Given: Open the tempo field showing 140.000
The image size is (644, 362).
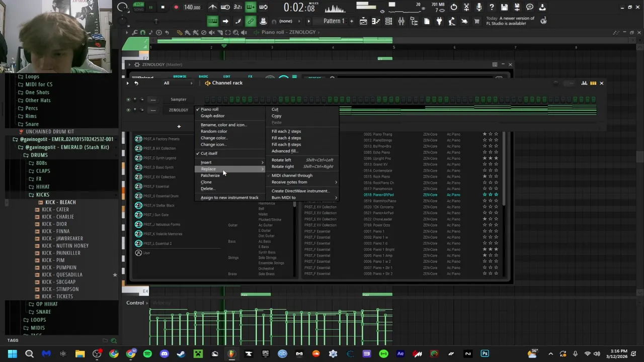Looking at the screenshot, I should pyautogui.click(x=192, y=7).
